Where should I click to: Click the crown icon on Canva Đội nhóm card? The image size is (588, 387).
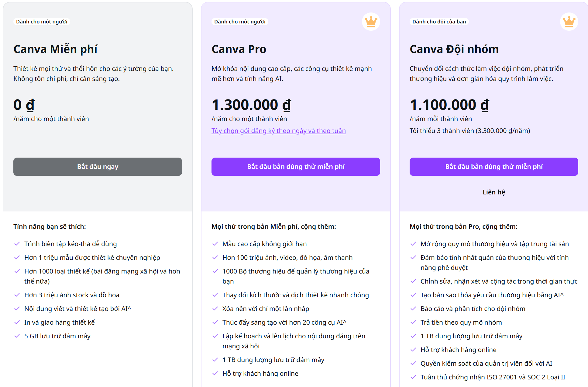coord(569,21)
